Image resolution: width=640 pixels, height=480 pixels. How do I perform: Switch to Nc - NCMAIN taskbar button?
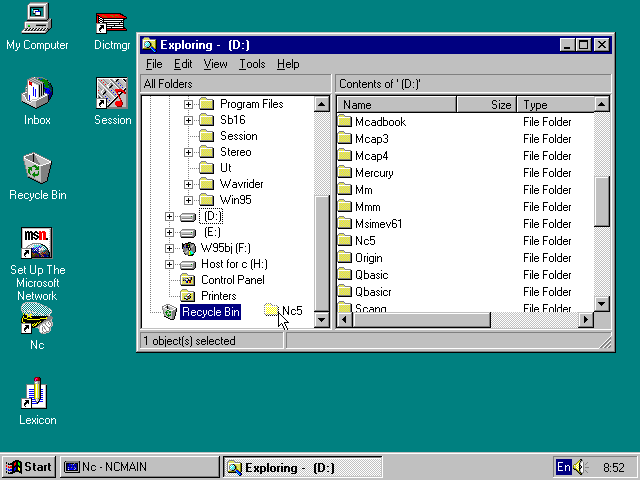(139, 467)
